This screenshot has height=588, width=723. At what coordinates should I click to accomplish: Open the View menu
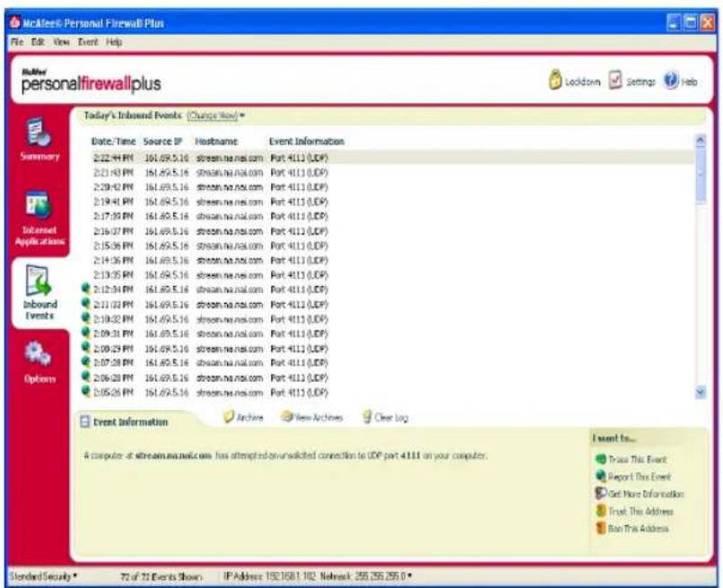tap(61, 42)
